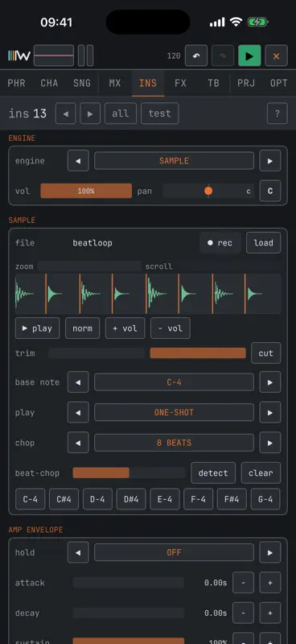
Task: Open the ONE-SHOT play mode selector
Action: pyautogui.click(x=174, y=412)
